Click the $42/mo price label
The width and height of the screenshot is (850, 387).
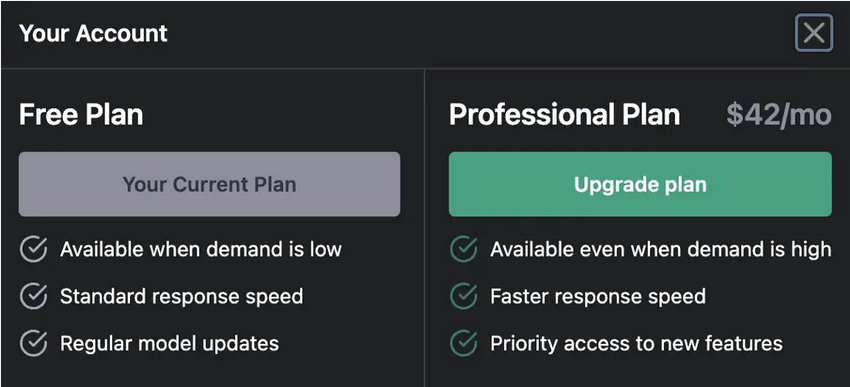(779, 115)
